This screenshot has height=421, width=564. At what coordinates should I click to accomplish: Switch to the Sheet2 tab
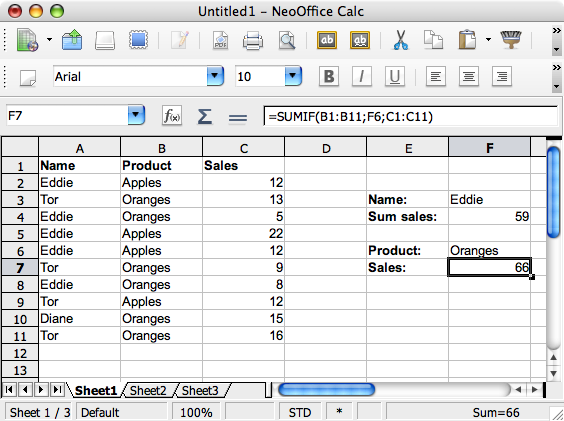(x=148, y=390)
